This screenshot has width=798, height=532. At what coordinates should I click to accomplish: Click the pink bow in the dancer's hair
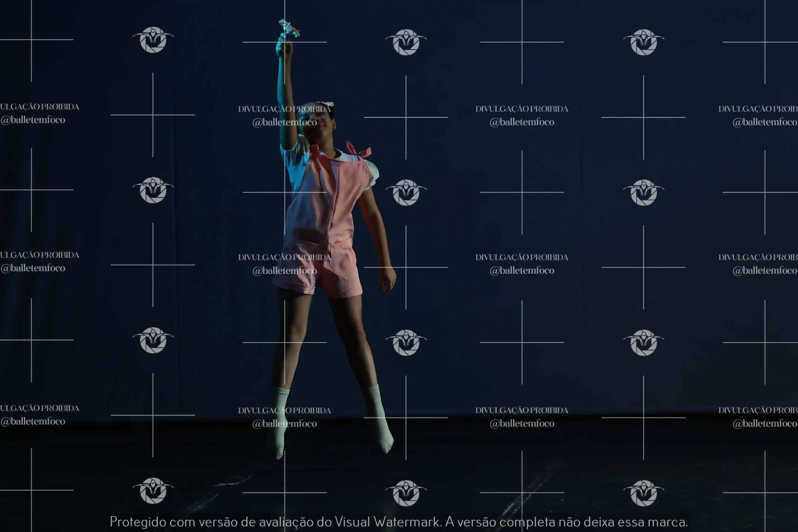coord(326,104)
